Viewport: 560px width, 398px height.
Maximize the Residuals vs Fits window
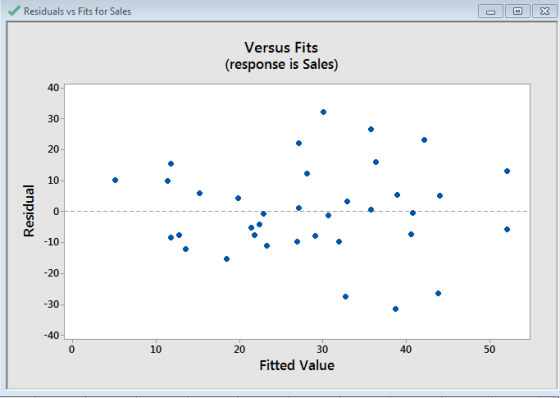click(x=518, y=11)
